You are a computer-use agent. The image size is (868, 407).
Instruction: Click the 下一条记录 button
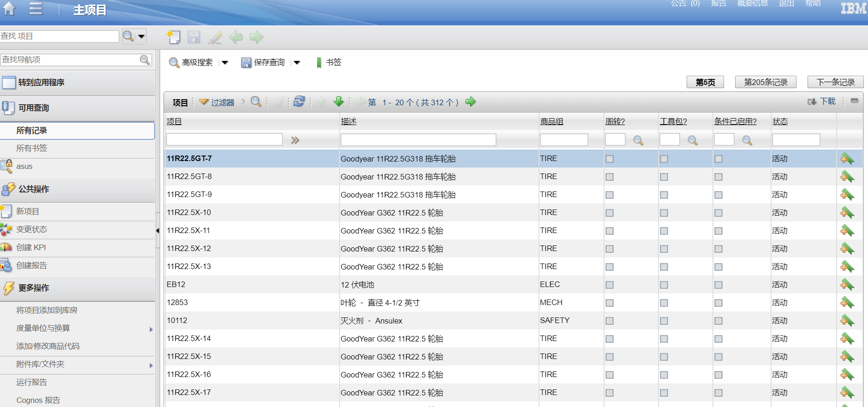835,82
